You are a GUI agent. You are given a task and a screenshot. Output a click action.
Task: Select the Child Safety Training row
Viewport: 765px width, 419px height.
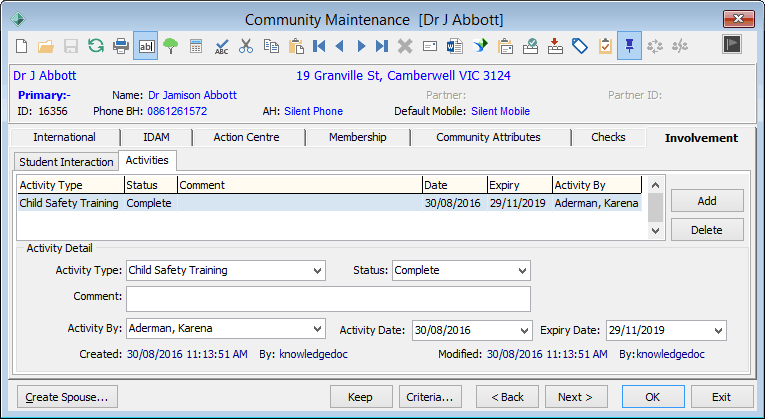tap(329, 203)
